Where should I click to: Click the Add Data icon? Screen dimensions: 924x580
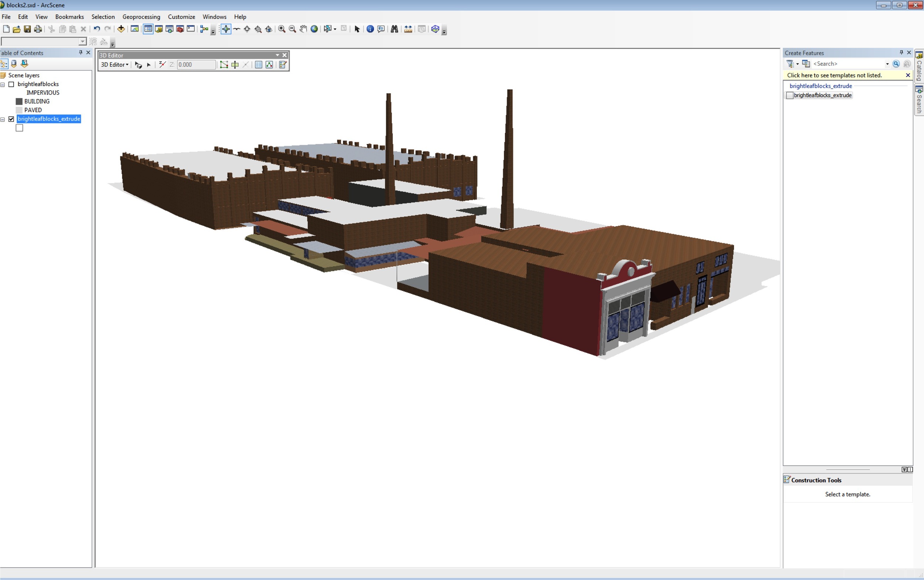pos(121,29)
